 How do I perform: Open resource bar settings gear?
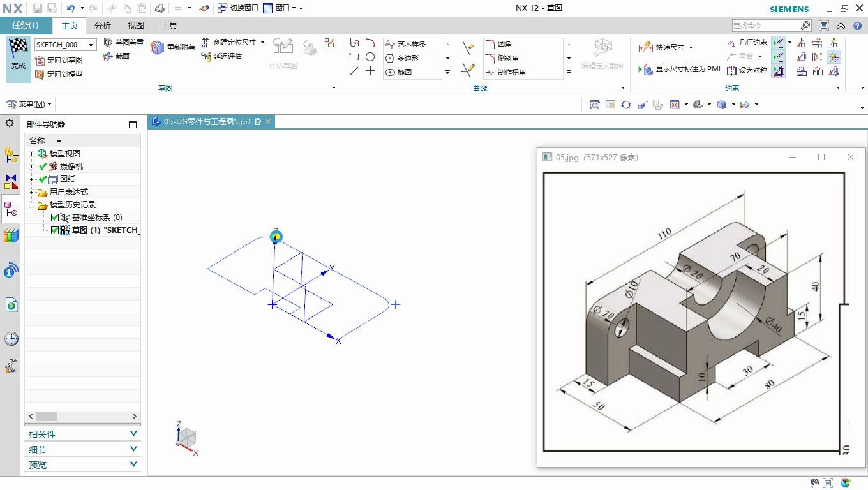pos(10,123)
